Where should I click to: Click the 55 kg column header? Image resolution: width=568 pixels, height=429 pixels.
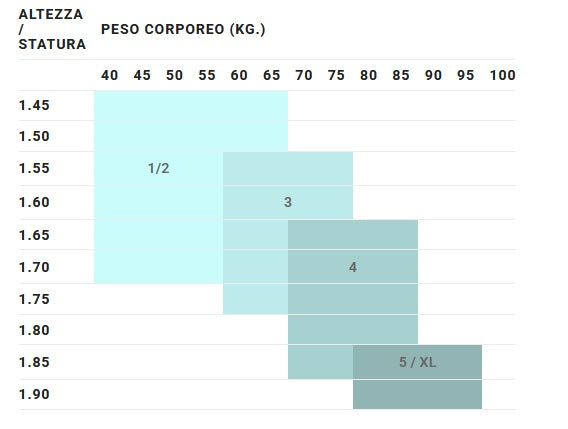[207, 75]
